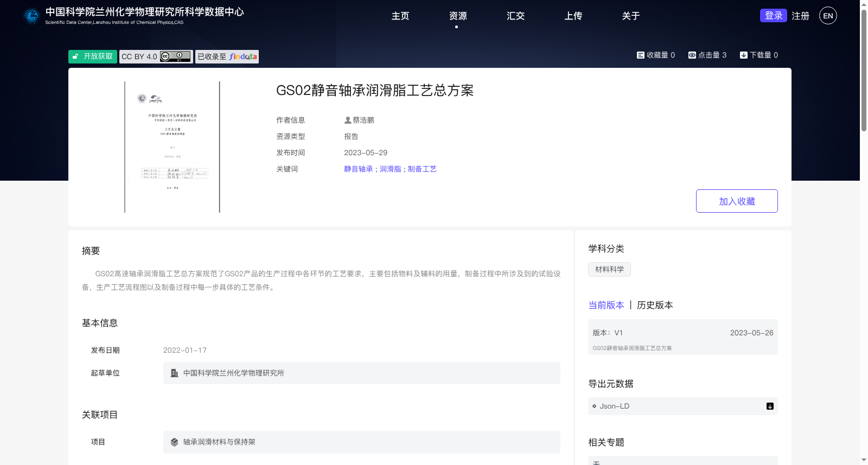Click the favorites count icon
This screenshot has width=868, height=465.
point(641,55)
